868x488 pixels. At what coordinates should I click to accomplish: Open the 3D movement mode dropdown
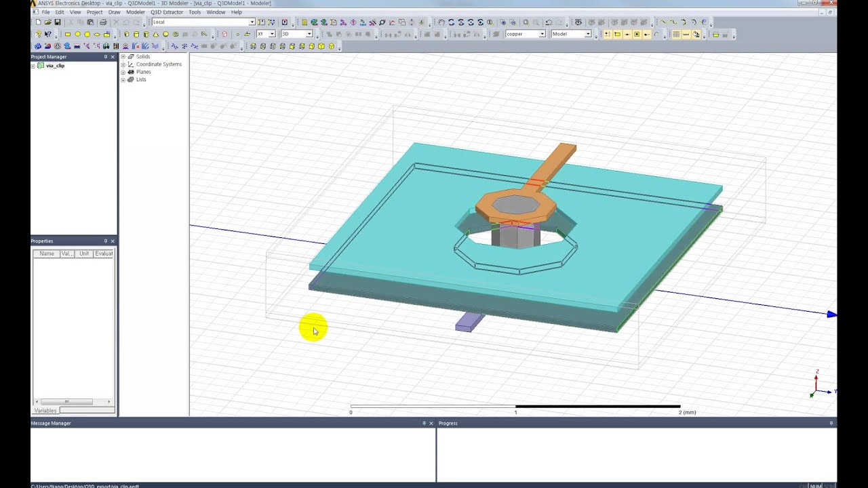(309, 34)
